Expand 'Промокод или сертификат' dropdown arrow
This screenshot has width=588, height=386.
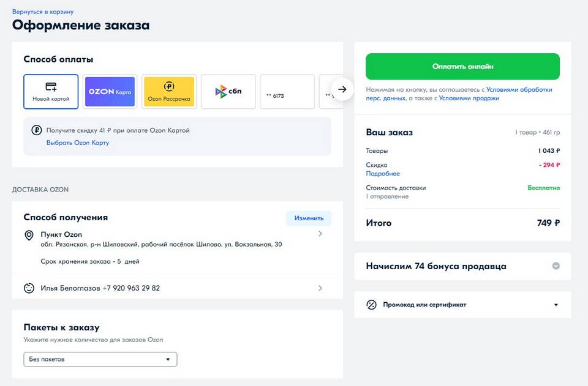pos(556,305)
